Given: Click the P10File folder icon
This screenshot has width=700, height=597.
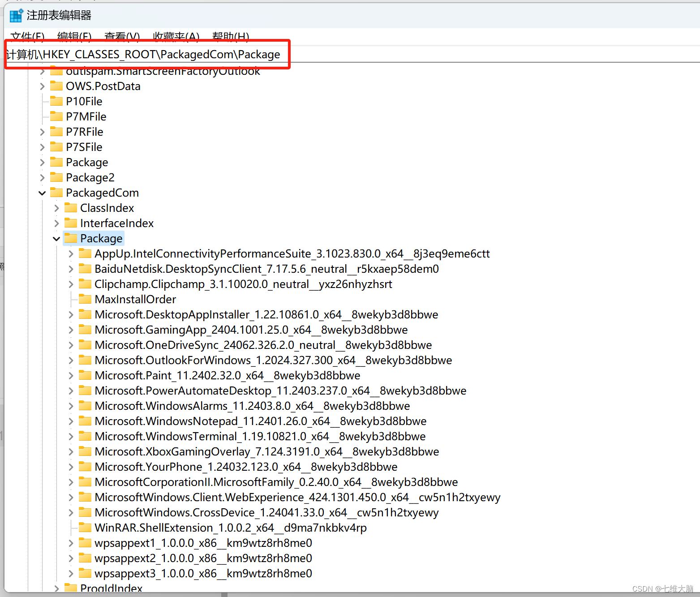Looking at the screenshot, I should 56,101.
